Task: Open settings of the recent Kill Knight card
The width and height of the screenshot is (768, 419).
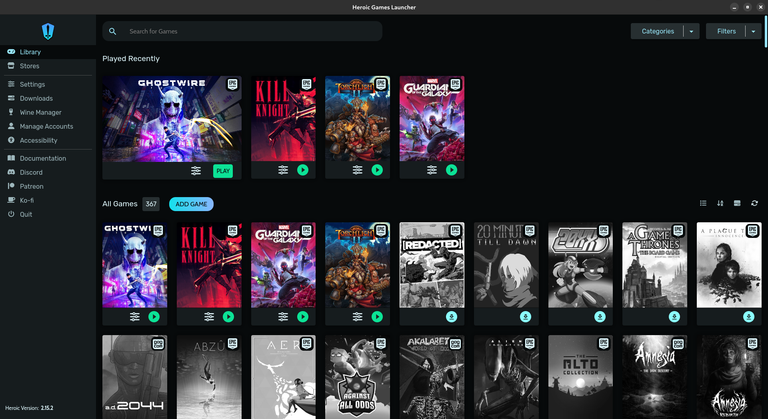Action: point(283,170)
